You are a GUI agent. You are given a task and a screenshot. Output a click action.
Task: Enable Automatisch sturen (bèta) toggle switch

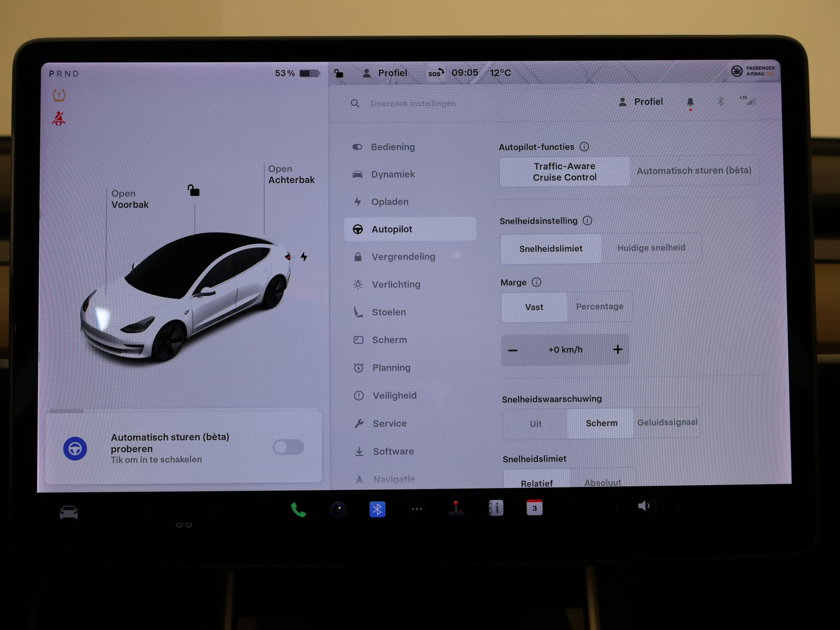[x=288, y=447]
